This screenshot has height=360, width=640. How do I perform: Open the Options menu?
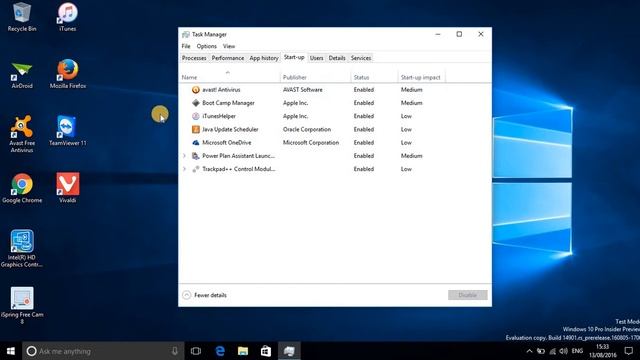click(207, 46)
